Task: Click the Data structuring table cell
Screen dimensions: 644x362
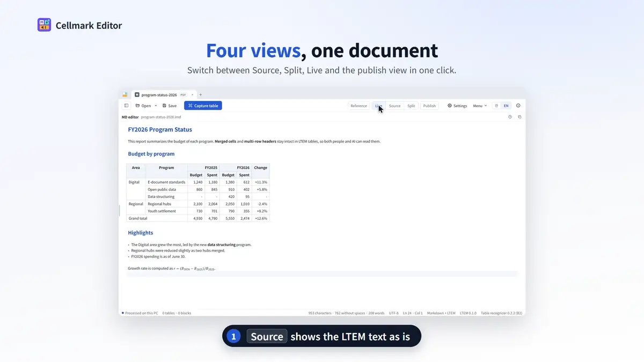Action: point(166,197)
